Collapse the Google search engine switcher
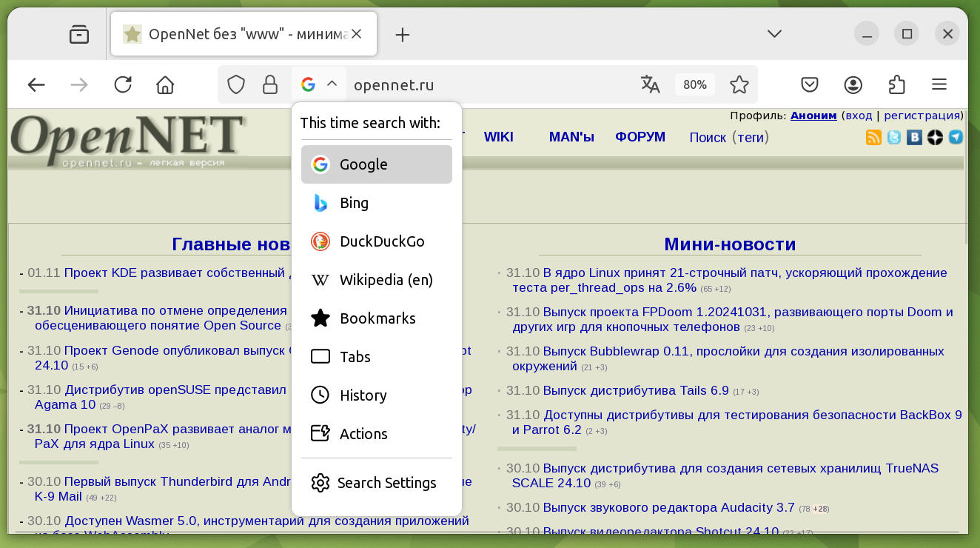This screenshot has width=980, height=548. [319, 84]
